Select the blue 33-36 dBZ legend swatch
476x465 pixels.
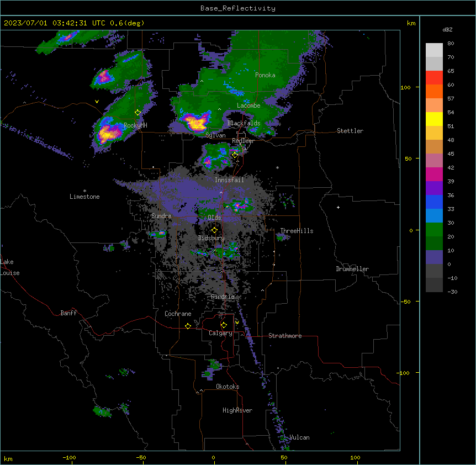(434, 202)
